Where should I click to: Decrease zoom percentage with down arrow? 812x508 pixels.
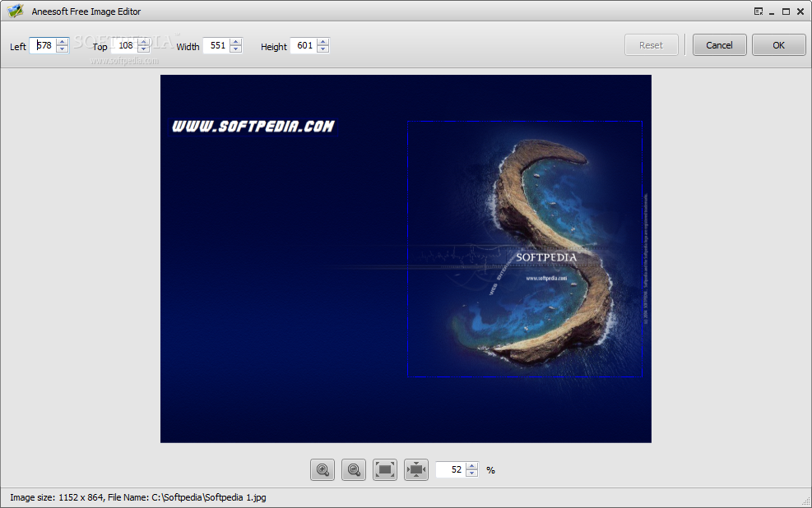[471, 473]
